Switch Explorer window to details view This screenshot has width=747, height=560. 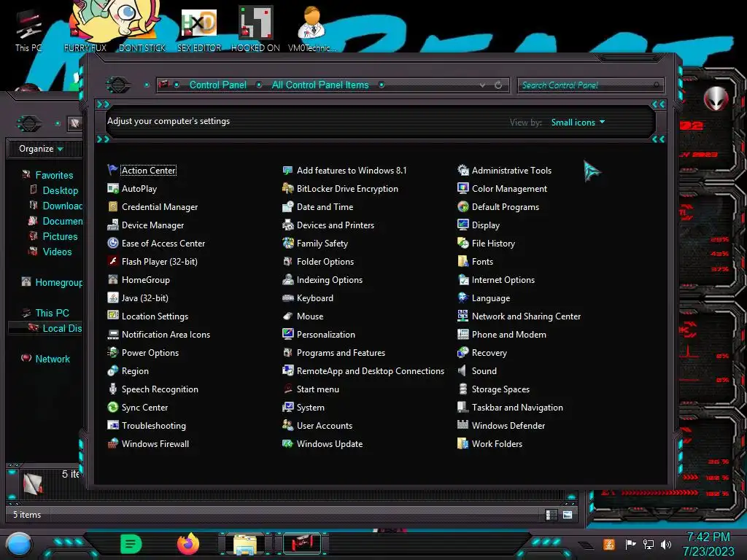[551, 515]
